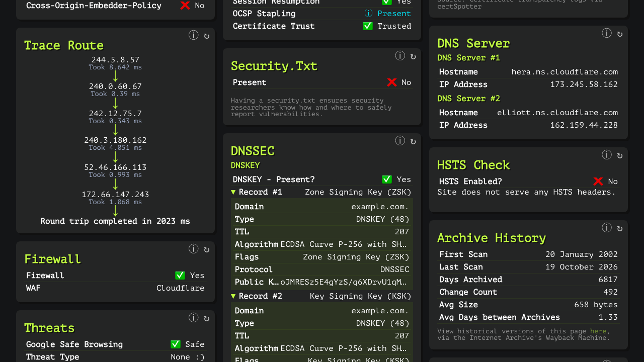Open info icon on Firewall card
Image resolution: width=644 pixels, height=362 pixels.
193,249
